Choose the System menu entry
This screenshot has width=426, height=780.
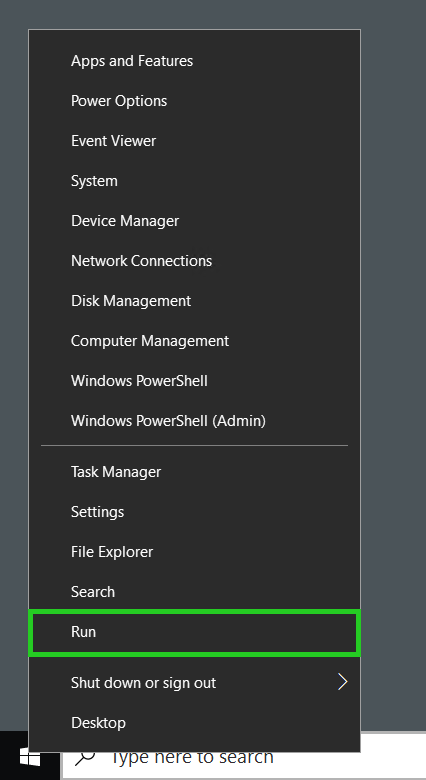click(x=195, y=181)
